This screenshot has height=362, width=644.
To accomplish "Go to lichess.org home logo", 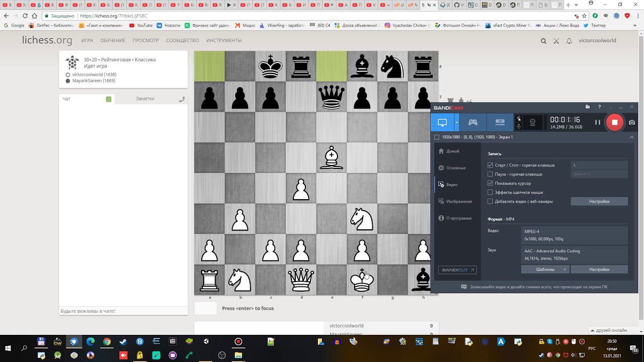I will pos(47,40).
